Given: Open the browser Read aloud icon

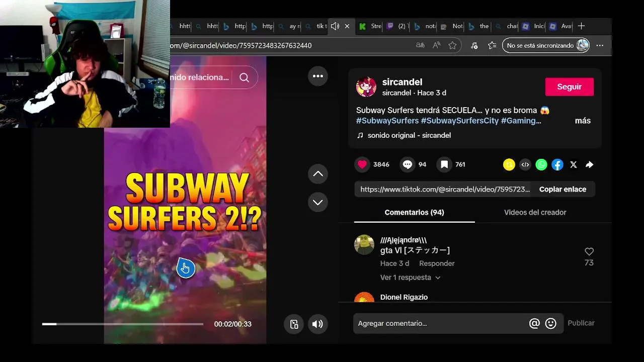Looking at the screenshot, I should tap(436, 45).
